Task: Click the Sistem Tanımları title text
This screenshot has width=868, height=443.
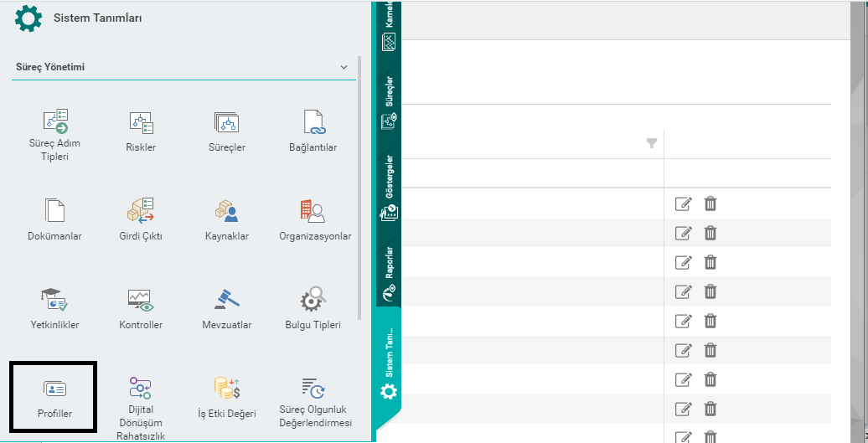Action: click(x=97, y=18)
